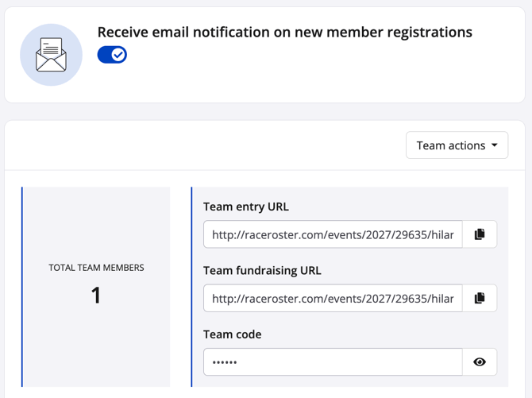Image resolution: width=532 pixels, height=398 pixels.
Task: Open the Team actions dropdown
Action: (457, 145)
